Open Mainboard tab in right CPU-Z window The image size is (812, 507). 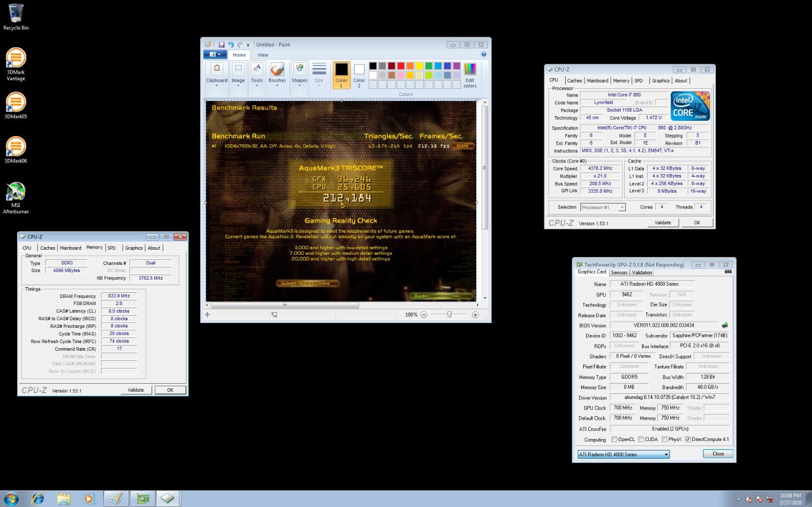597,81
